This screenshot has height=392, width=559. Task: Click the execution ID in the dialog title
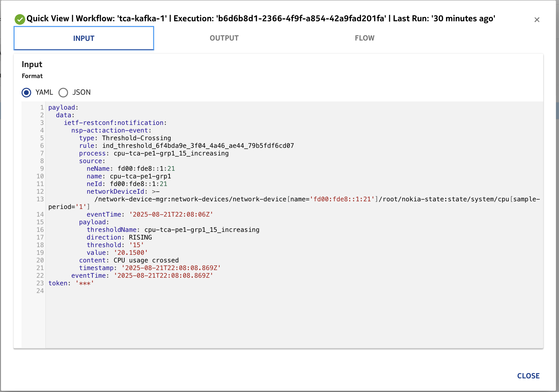301,19
